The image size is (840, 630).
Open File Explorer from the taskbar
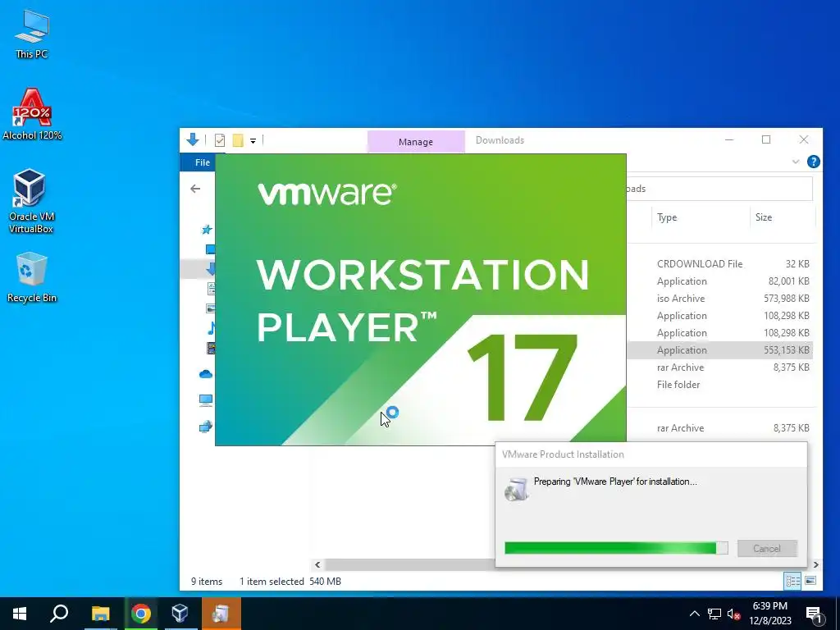coord(100,614)
